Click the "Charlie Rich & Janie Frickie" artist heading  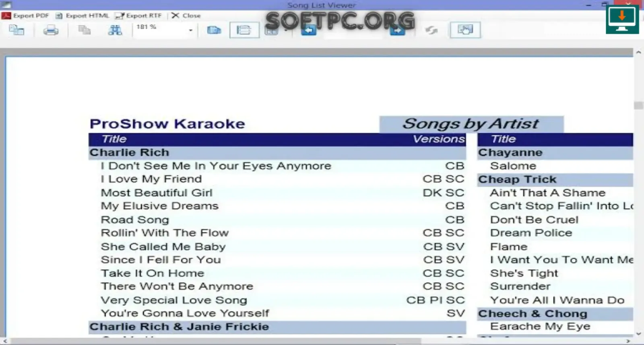pos(179,327)
